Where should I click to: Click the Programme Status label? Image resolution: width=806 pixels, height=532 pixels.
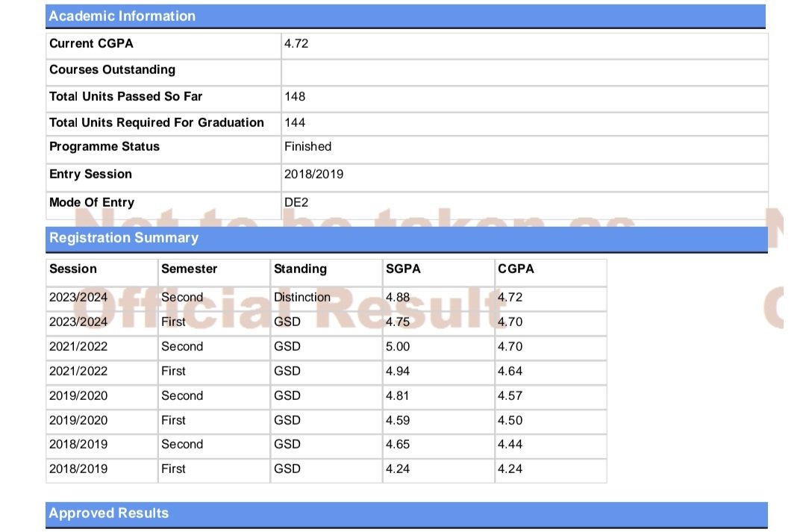[x=104, y=146]
